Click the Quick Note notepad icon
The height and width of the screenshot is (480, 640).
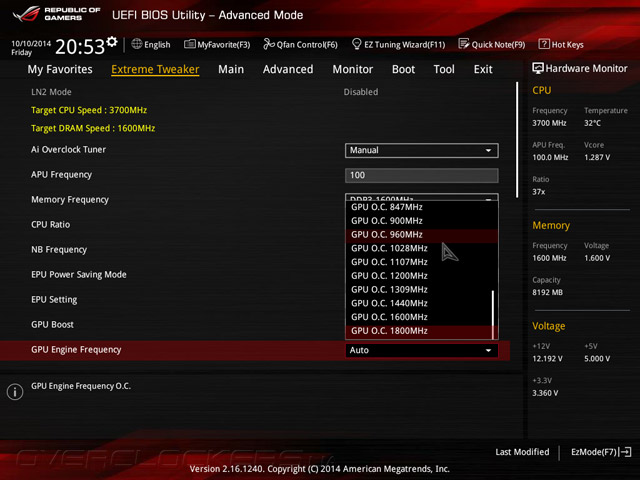(464, 44)
